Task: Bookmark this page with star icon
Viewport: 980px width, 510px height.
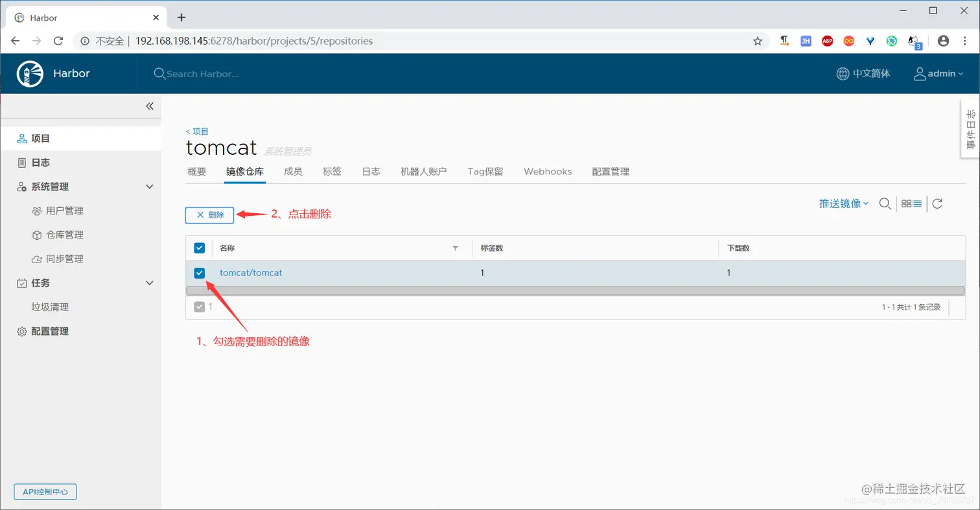Action: point(758,41)
